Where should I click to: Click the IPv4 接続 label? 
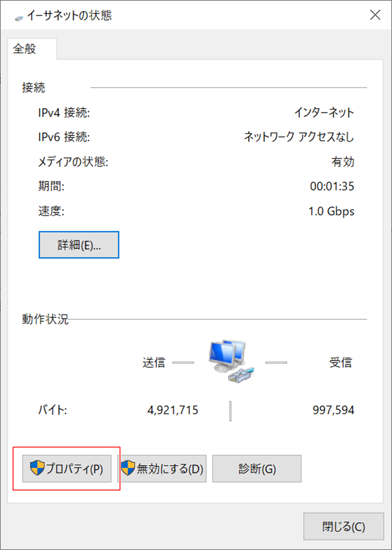click(x=64, y=113)
